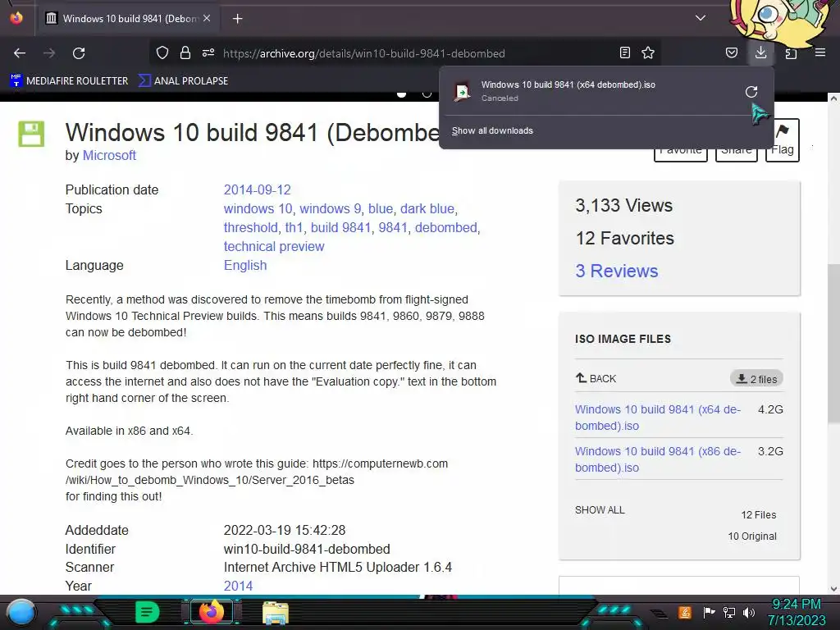Open the windows 10 topic link
The width and height of the screenshot is (840, 630).
pyautogui.click(x=258, y=208)
